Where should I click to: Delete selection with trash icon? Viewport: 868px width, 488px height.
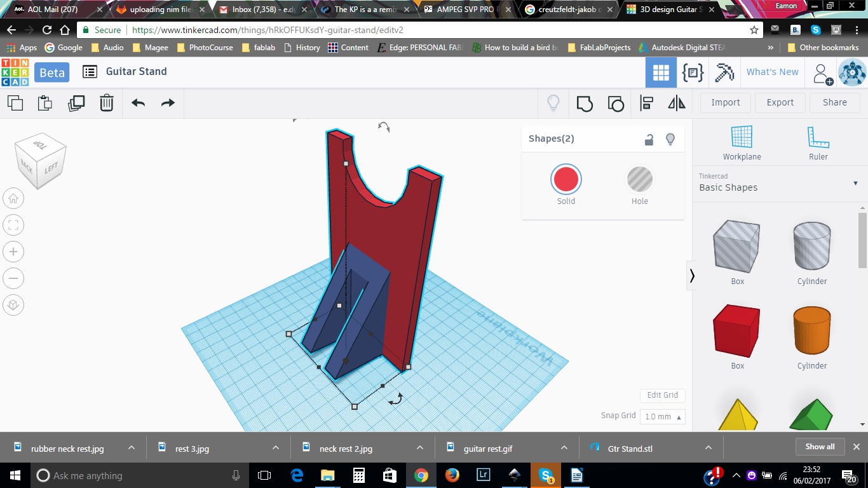107,103
